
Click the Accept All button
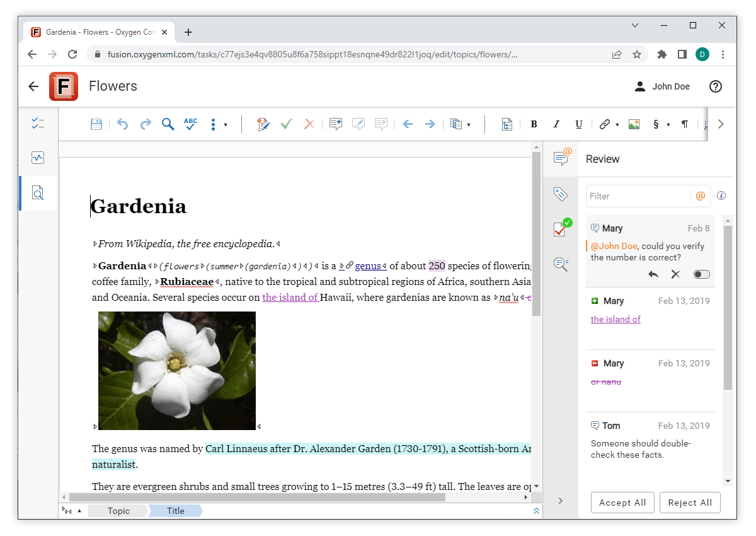point(622,503)
